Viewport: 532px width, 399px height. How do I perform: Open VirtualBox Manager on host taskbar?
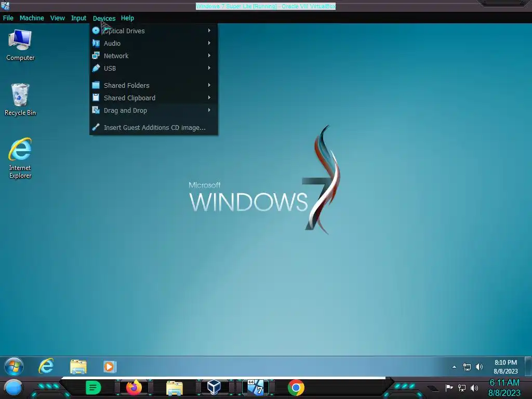click(214, 388)
